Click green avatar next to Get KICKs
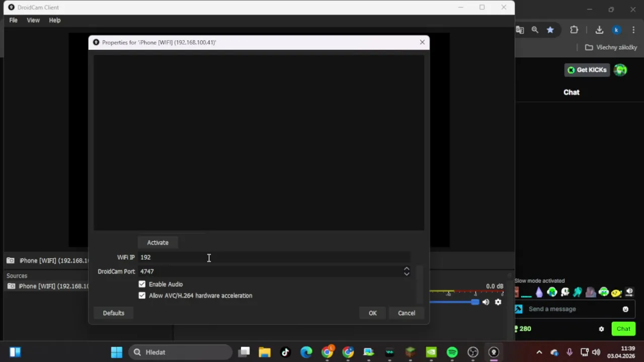The height and width of the screenshot is (362, 644). (x=620, y=70)
